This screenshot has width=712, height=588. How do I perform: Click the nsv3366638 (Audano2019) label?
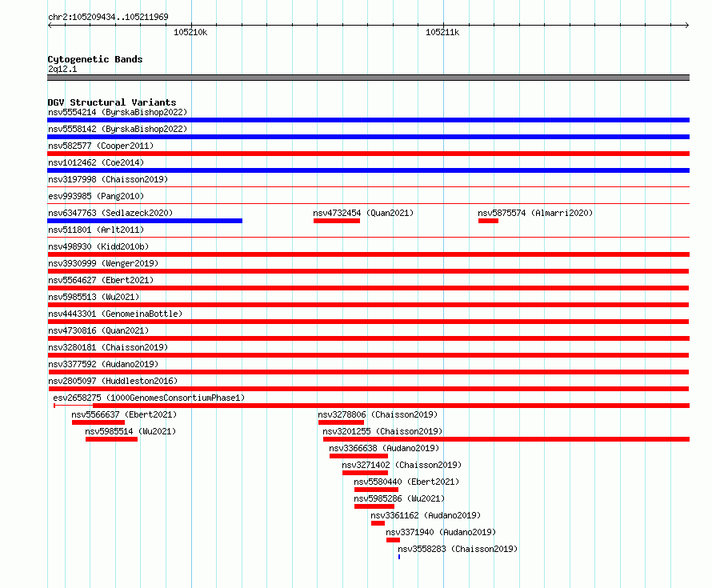click(384, 448)
